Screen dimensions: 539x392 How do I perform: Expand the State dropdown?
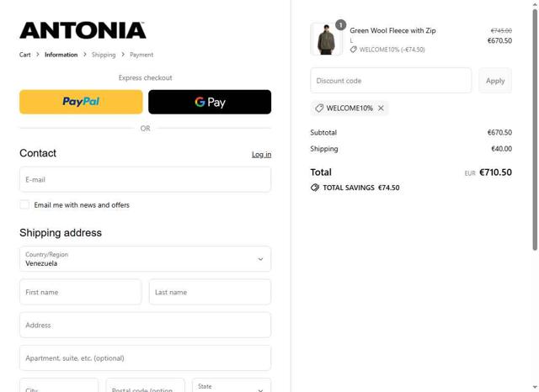pyautogui.click(x=232, y=387)
